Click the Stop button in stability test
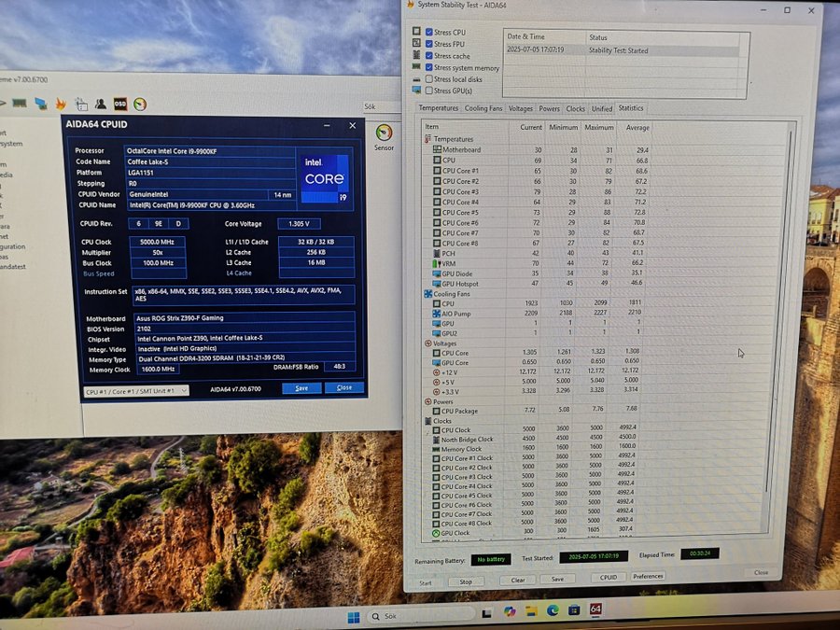The width and height of the screenshot is (840, 630). point(466,581)
